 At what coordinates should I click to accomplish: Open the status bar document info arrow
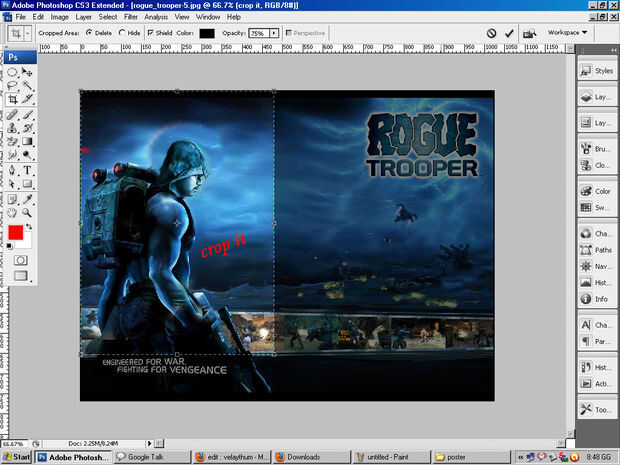pyautogui.click(x=149, y=444)
